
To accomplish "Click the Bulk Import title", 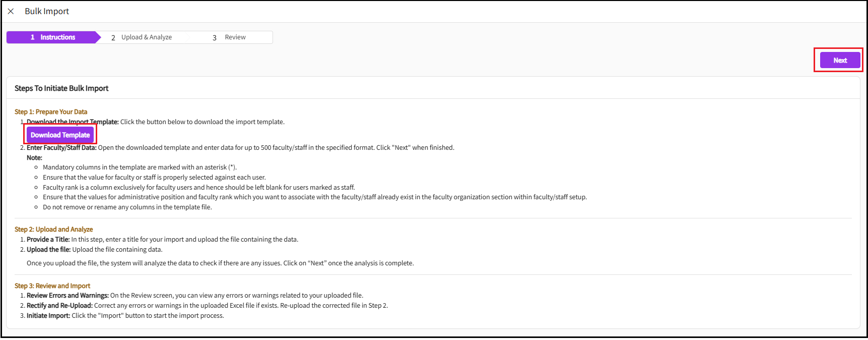I will coord(47,11).
